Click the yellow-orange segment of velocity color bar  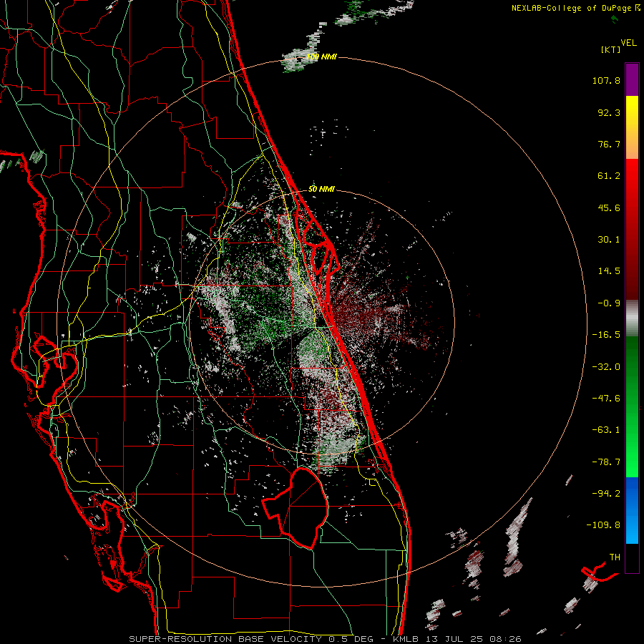pos(632,127)
